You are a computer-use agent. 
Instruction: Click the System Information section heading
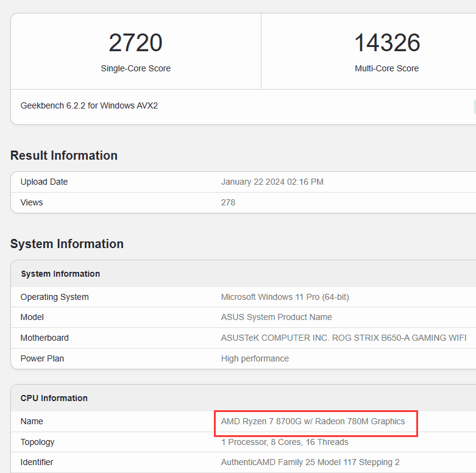67,244
